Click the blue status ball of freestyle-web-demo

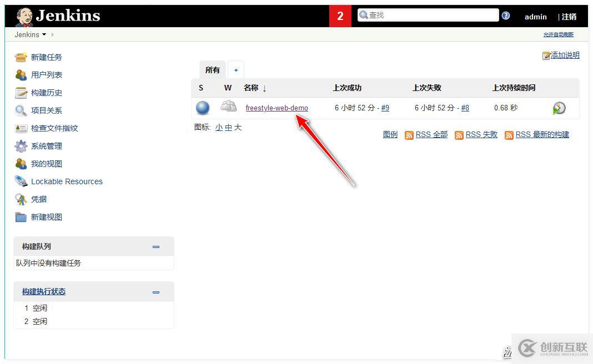click(x=203, y=108)
